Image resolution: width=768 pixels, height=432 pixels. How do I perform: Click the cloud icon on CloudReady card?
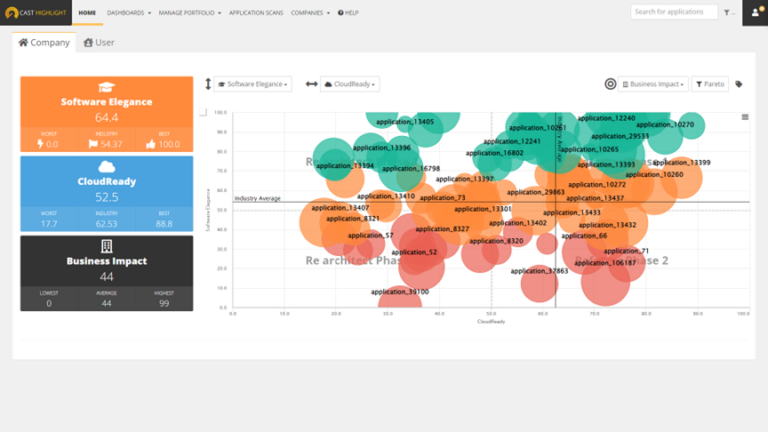pyautogui.click(x=106, y=167)
